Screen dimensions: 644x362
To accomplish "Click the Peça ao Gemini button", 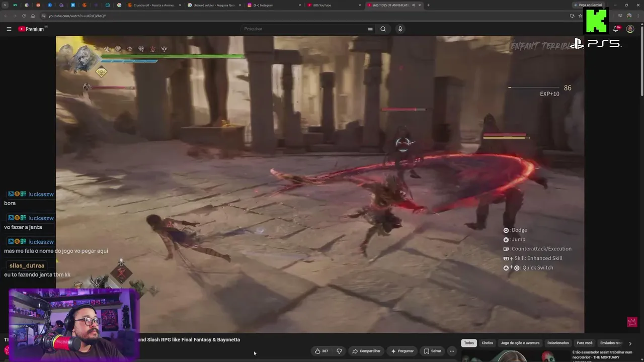I will tap(589, 5).
